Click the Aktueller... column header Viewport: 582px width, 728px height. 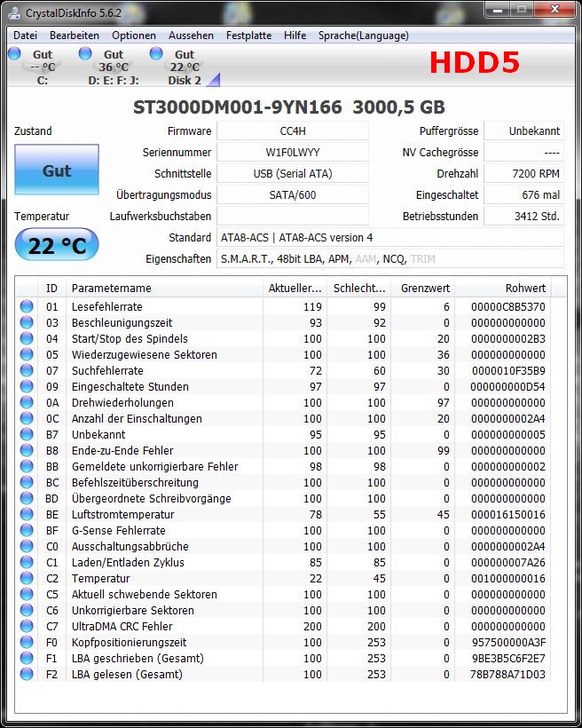295,288
